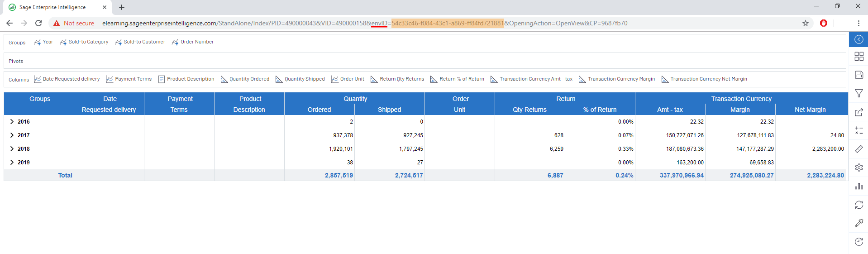Bookmark this page with the star icon
This screenshot has height=254, width=868.
(x=805, y=23)
